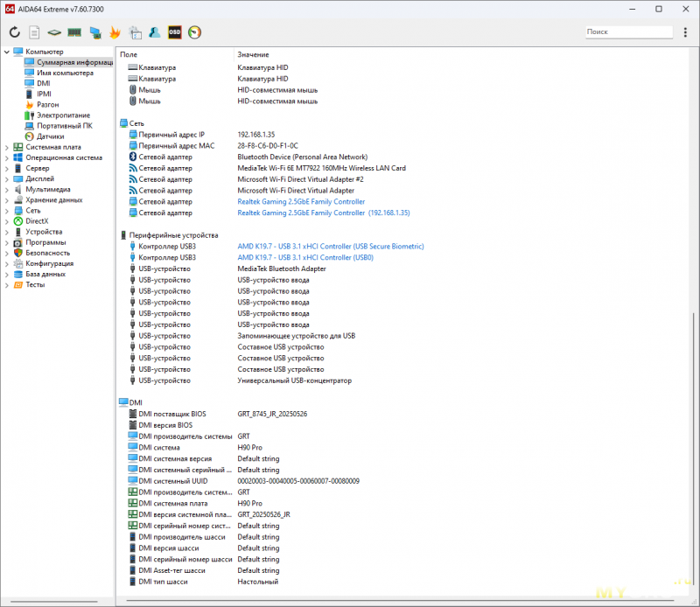Image resolution: width=700 pixels, height=607 pixels.
Task: Open AMD K19.7 USB Secure Biometric link
Action: (x=331, y=247)
